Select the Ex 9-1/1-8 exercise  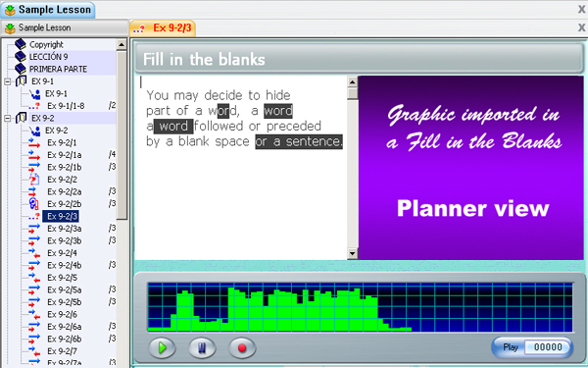66,106
